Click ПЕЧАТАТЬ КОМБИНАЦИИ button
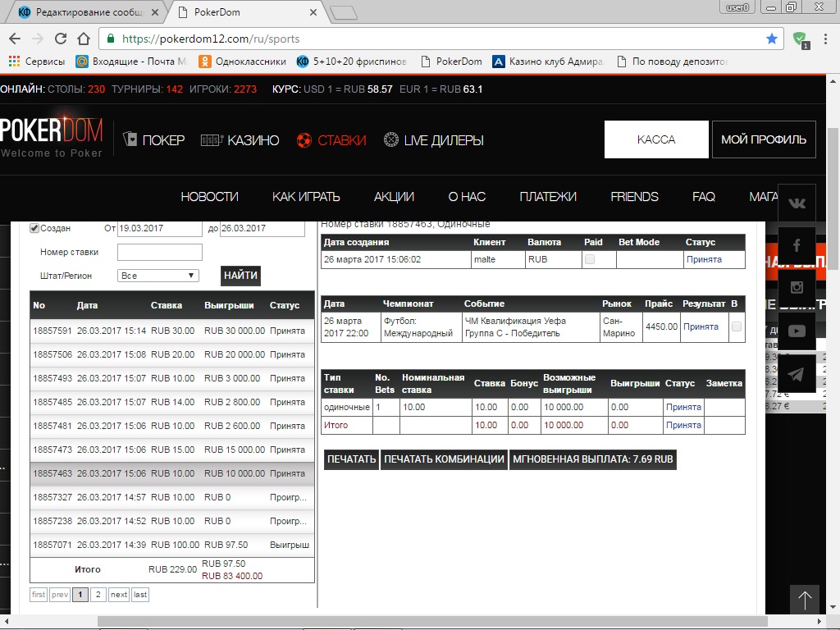840x630 pixels. [444, 459]
